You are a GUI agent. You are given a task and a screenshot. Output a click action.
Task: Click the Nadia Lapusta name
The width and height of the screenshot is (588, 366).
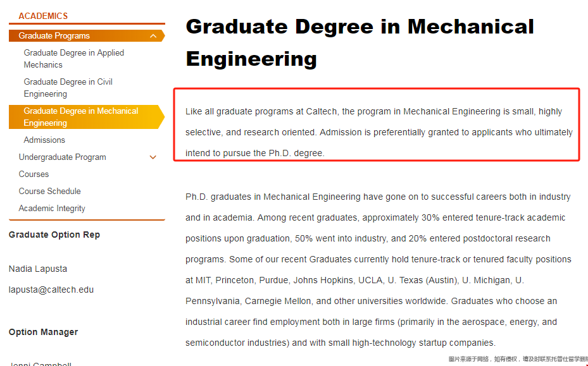[x=38, y=269]
